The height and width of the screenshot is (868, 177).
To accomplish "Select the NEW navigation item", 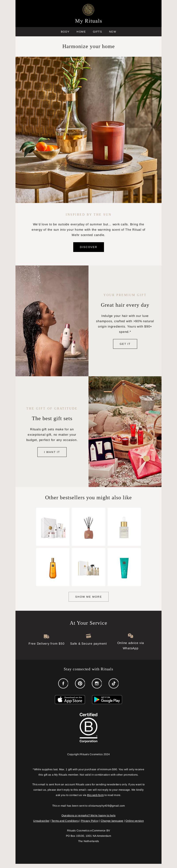I will (112, 32).
